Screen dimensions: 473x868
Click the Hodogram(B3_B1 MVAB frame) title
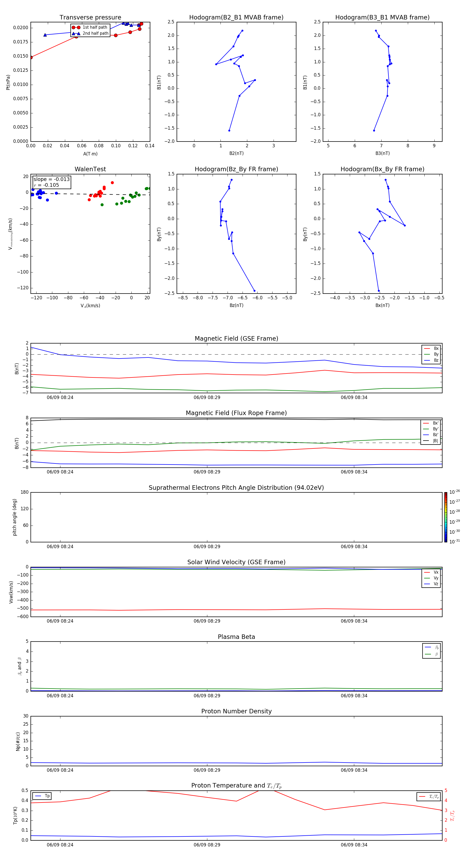pyautogui.click(x=382, y=18)
